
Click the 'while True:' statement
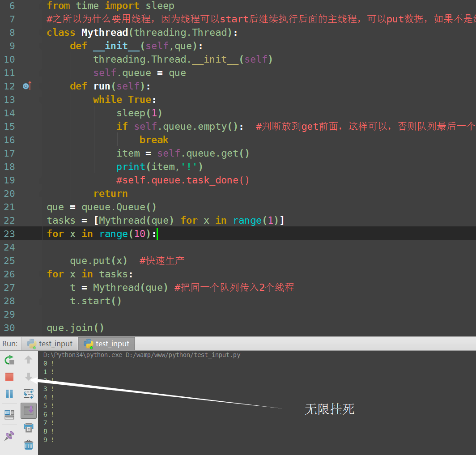[124, 100]
